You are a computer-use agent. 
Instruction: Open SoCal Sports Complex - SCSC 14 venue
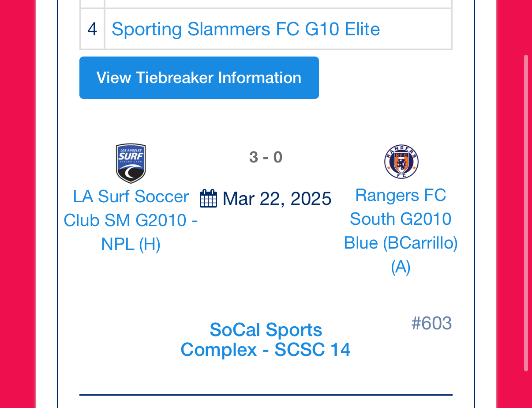(266, 340)
